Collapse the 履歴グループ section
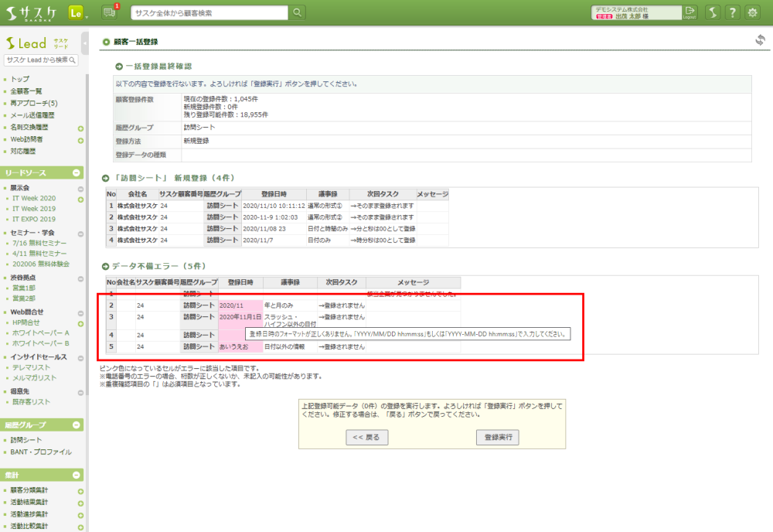This screenshot has width=773, height=532. point(77,425)
